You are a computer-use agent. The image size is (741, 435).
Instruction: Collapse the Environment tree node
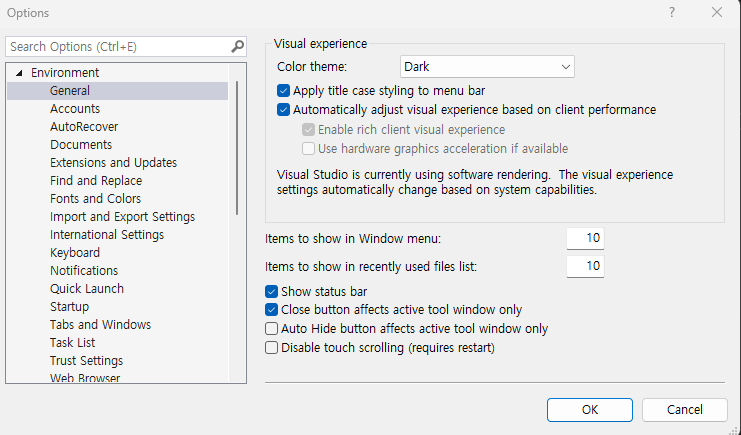coord(19,73)
